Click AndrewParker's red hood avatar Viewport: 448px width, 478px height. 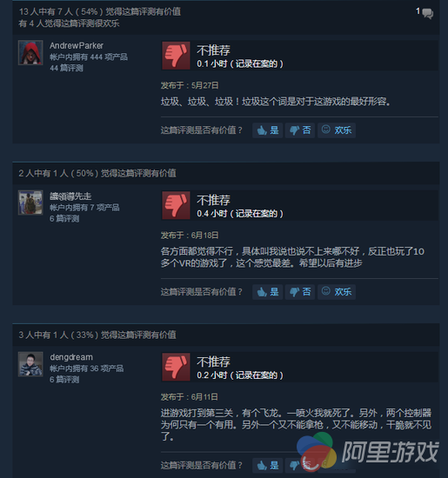click(30, 53)
